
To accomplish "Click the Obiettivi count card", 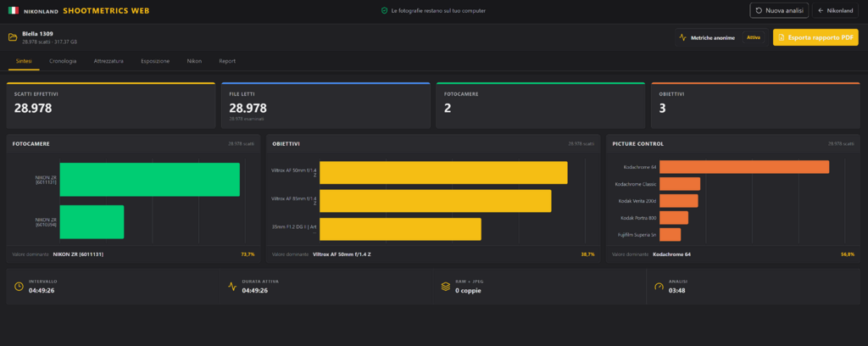I will point(755,105).
